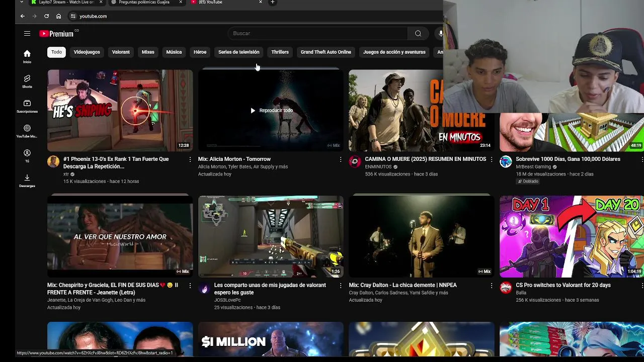The image size is (644, 362).
Task: Open xtr channel avatar
Action: click(x=53, y=161)
